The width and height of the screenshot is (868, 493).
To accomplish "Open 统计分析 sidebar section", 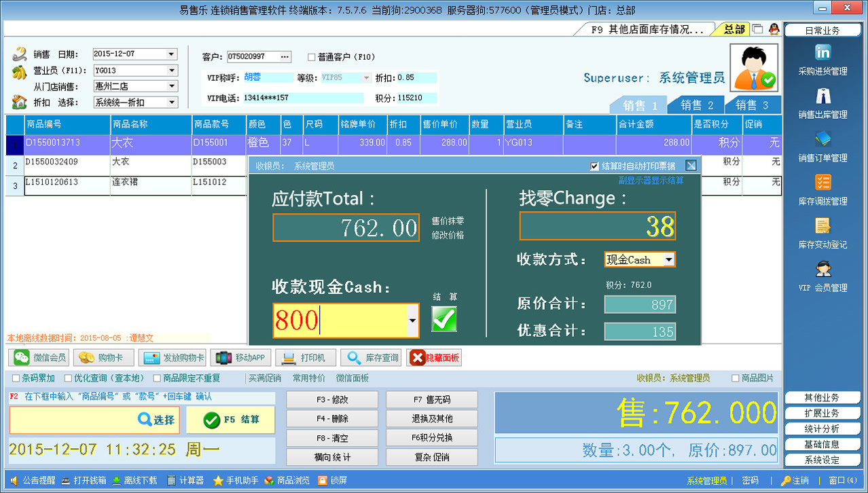I will pos(822,428).
